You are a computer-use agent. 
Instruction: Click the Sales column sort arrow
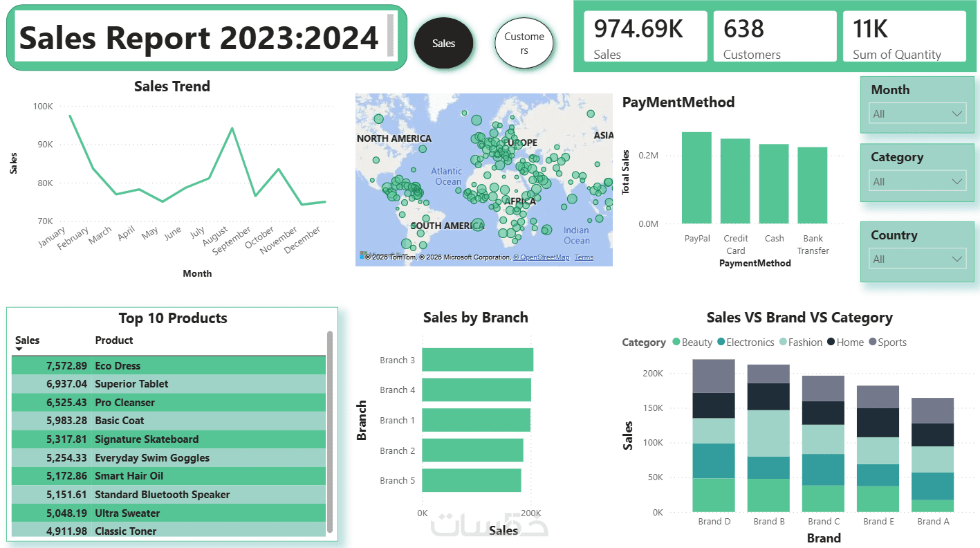(19, 349)
